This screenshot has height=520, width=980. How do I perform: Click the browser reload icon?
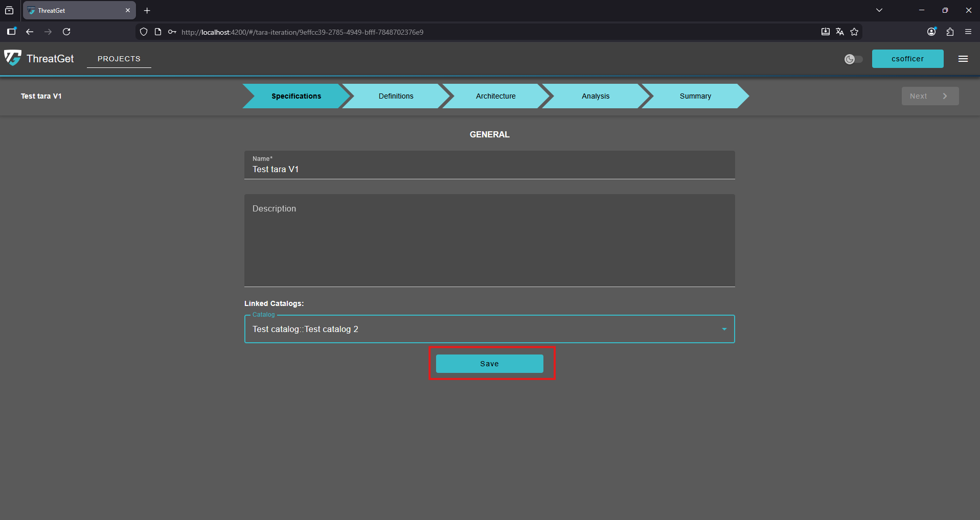66,32
